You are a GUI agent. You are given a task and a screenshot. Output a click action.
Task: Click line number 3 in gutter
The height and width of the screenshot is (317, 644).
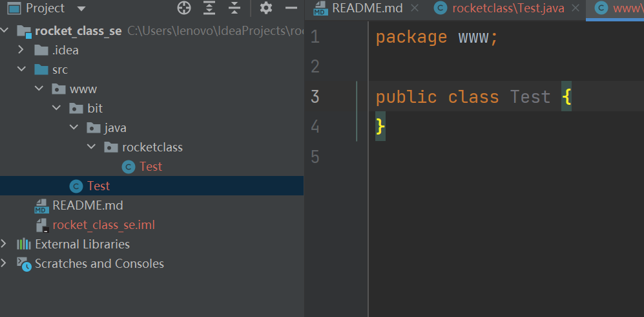coord(315,96)
